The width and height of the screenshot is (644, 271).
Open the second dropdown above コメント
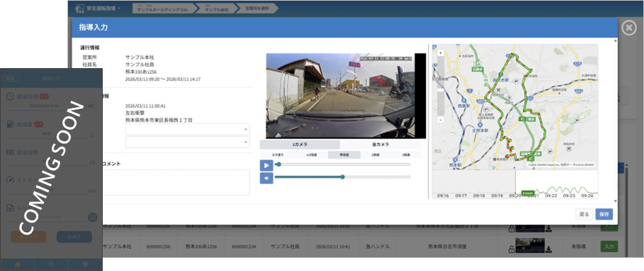tap(187, 142)
